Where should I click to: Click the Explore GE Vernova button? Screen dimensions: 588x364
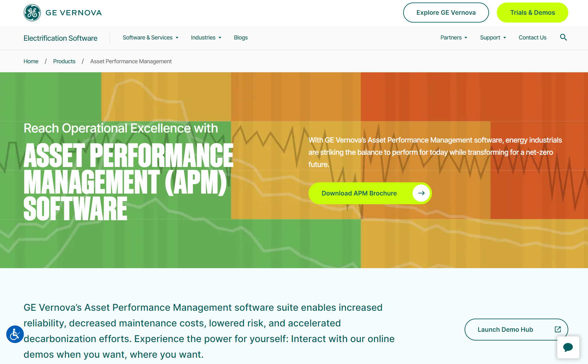pos(446,13)
